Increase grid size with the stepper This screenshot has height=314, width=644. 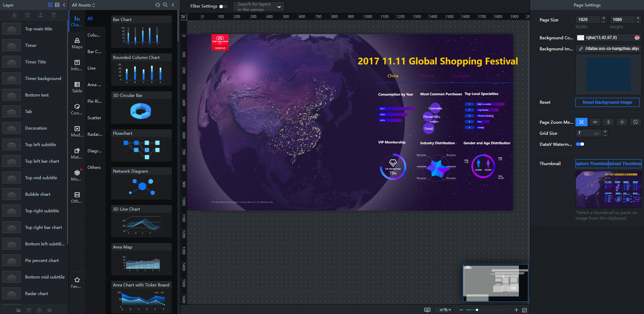[x=605, y=131]
